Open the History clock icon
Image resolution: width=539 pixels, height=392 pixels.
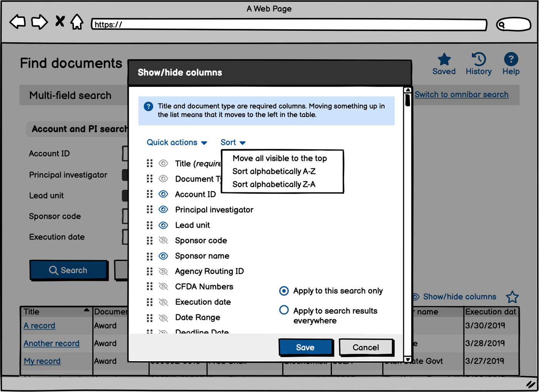click(x=479, y=59)
